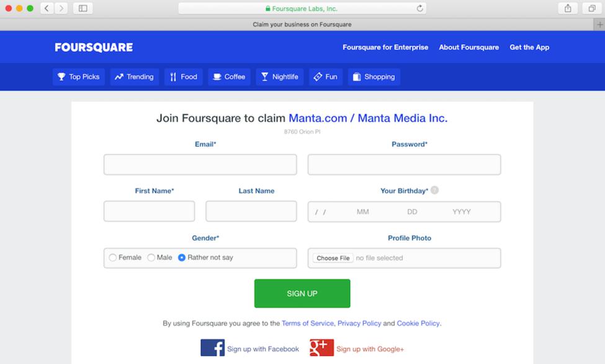This screenshot has width=605, height=364.
Task: Click Choose File for profile photo
Action: [333, 258]
